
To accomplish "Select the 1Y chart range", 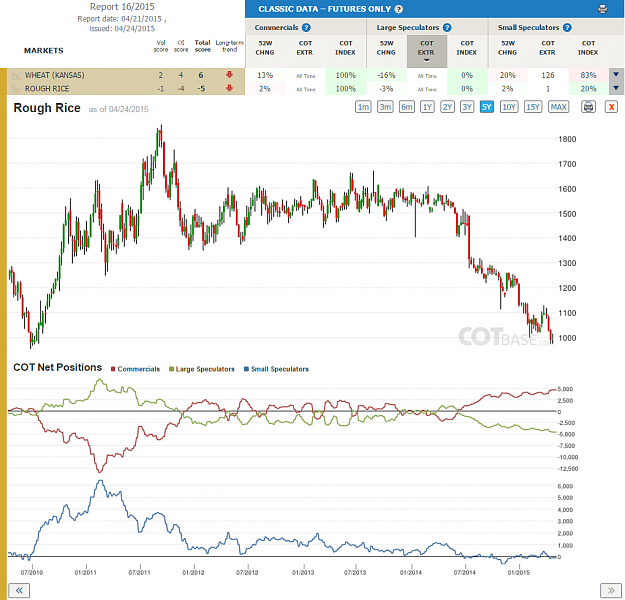I will point(427,107).
